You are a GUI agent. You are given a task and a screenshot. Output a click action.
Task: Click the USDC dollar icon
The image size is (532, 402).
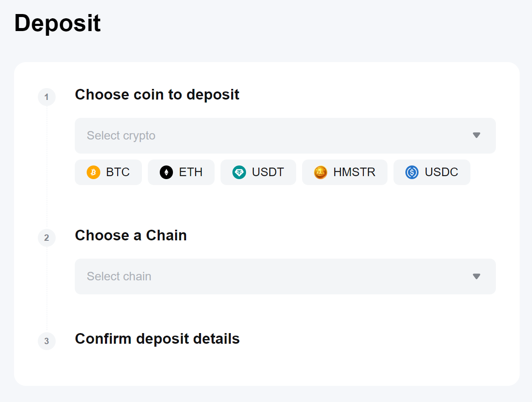[x=411, y=172]
